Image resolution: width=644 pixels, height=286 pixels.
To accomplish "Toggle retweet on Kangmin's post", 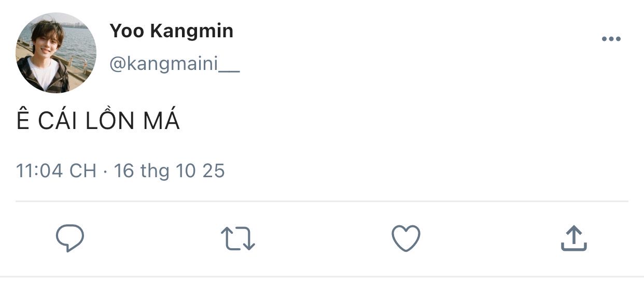I will pyautogui.click(x=238, y=239).
